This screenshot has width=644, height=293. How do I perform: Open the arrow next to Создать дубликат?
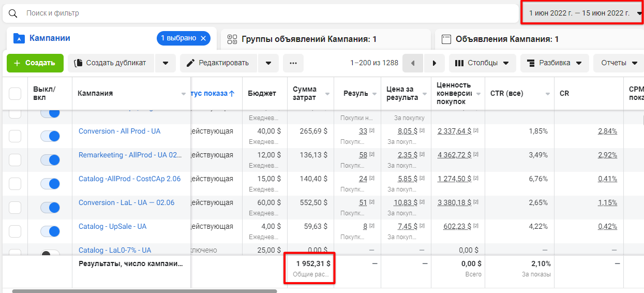[166, 63]
